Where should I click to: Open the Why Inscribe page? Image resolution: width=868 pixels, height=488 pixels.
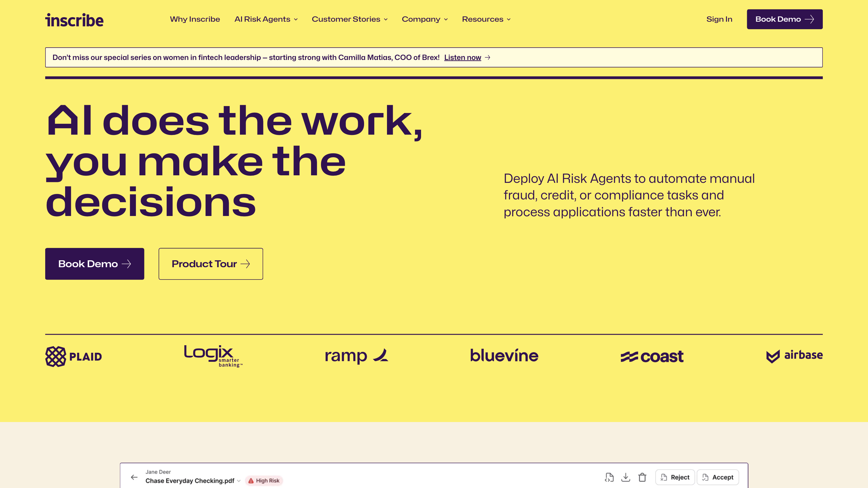[x=195, y=19]
